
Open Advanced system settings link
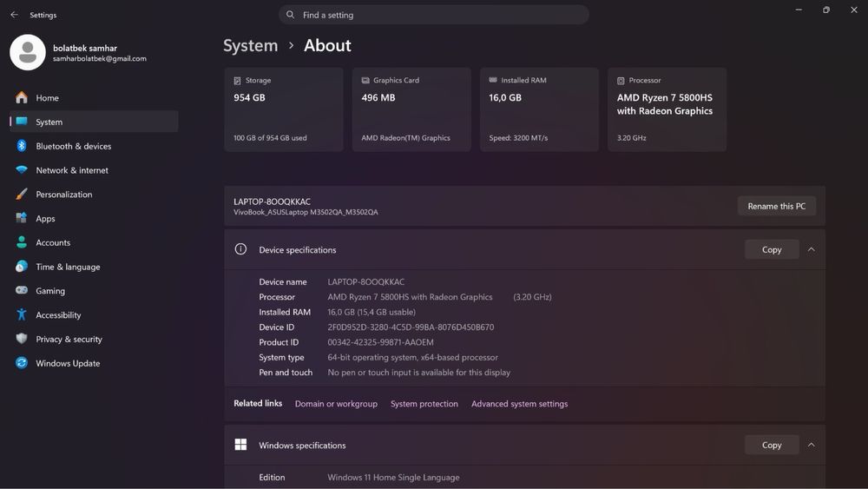coord(519,404)
